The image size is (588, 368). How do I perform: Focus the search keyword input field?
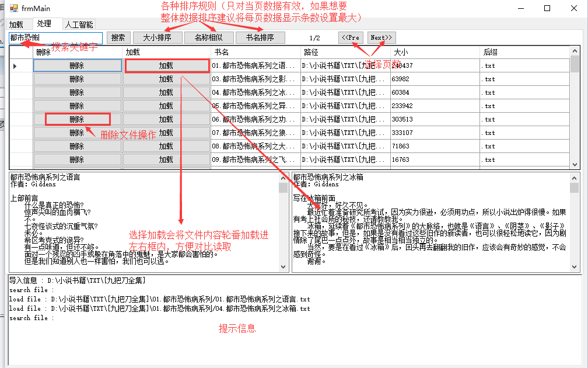pos(55,37)
